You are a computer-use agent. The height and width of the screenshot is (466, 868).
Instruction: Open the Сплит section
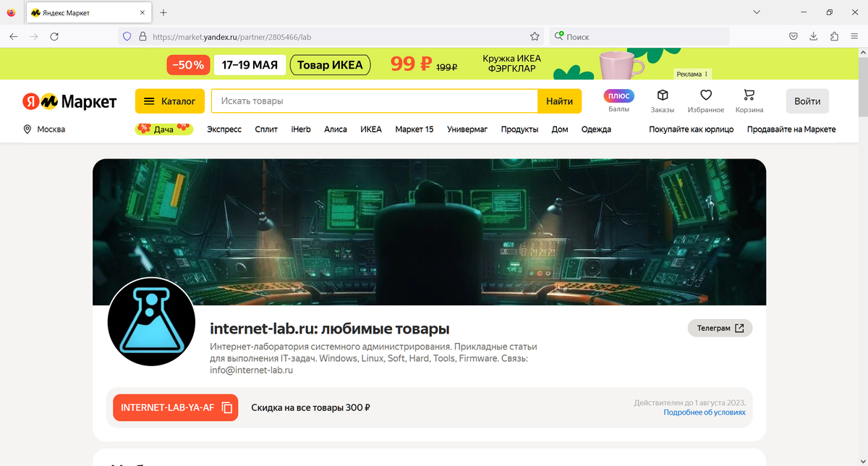pos(266,130)
